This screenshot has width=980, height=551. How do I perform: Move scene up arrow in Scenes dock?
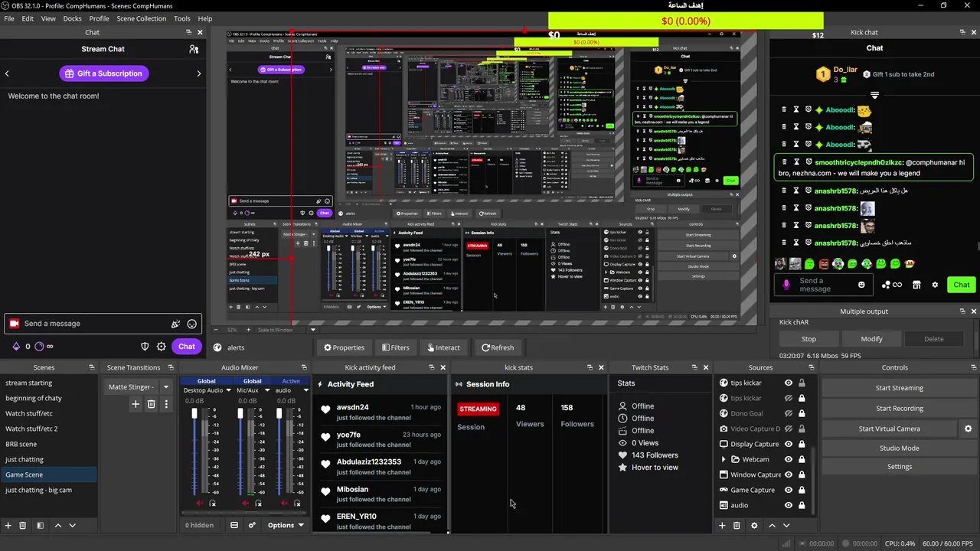(x=57, y=526)
